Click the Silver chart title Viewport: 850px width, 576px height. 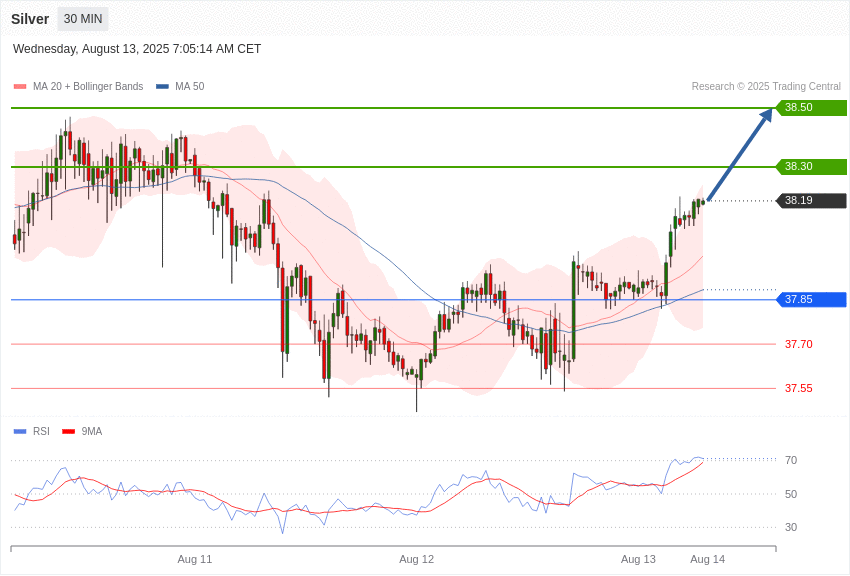pyautogui.click(x=30, y=19)
